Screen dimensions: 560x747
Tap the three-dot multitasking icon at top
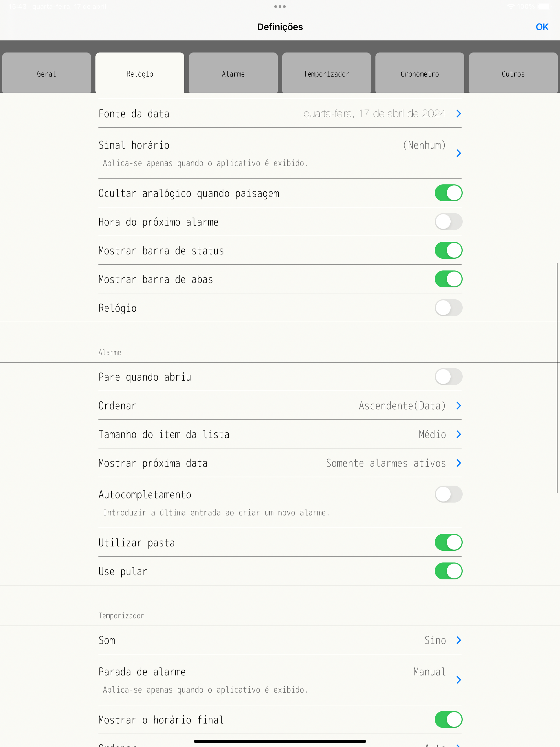280,6
